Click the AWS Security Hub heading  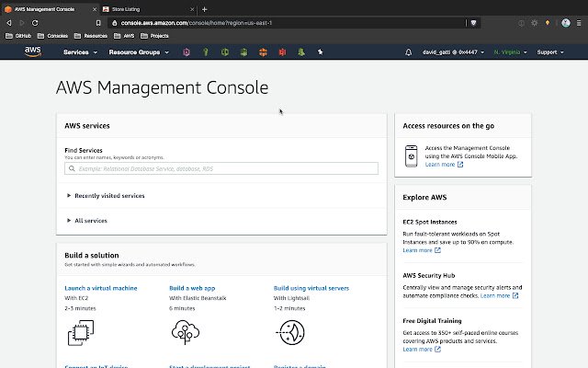click(429, 275)
